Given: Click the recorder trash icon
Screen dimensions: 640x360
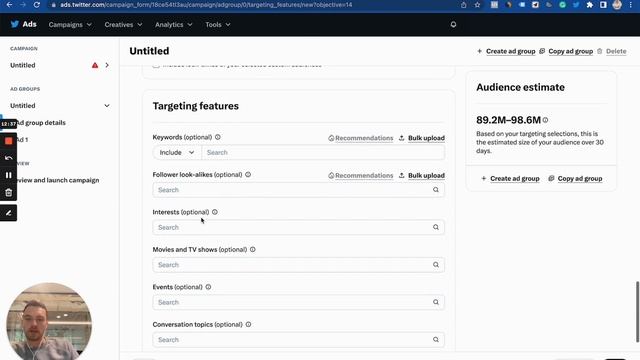Looking at the screenshot, I should pyautogui.click(x=9, y=192).
